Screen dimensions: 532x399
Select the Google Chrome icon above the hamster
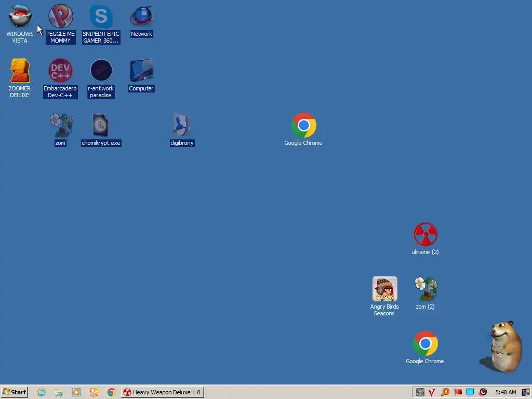coord(425,348)
